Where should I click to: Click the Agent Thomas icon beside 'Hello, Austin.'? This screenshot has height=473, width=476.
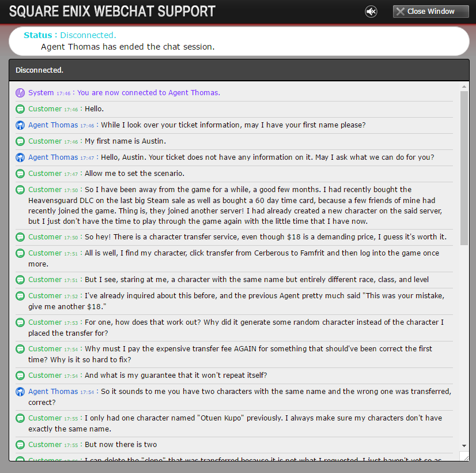[20, 157]
